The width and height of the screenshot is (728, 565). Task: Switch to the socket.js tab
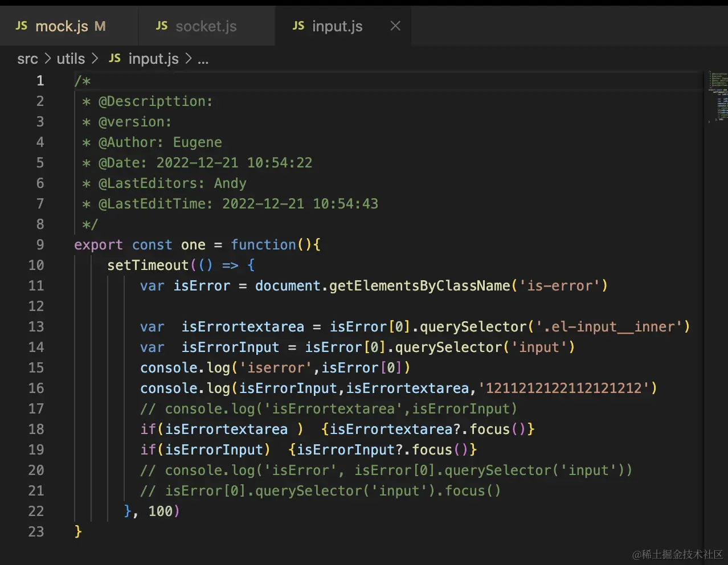point(207,26)
